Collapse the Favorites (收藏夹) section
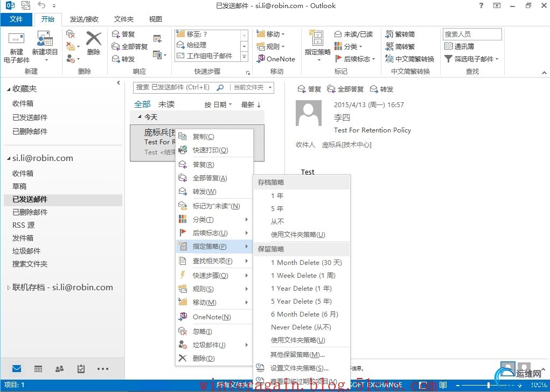Viewport: 550px width, 392px height. 9,89
